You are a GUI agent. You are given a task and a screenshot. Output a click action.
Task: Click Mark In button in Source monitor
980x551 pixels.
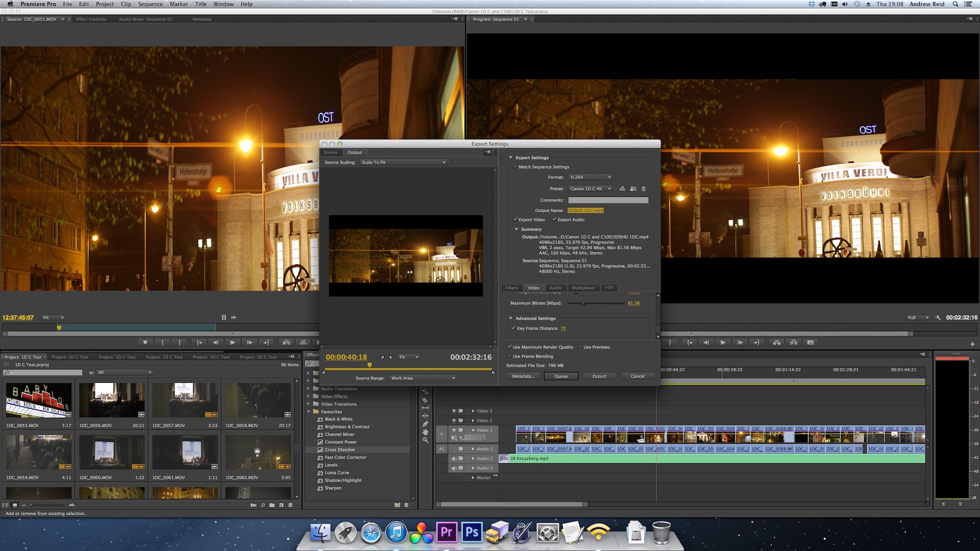pyautogui.click(x=162, y=342)
